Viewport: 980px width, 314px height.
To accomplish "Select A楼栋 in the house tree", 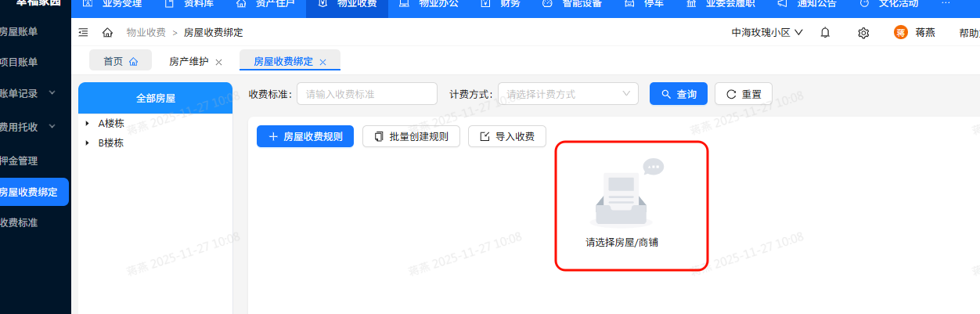I will click(110, 124).
